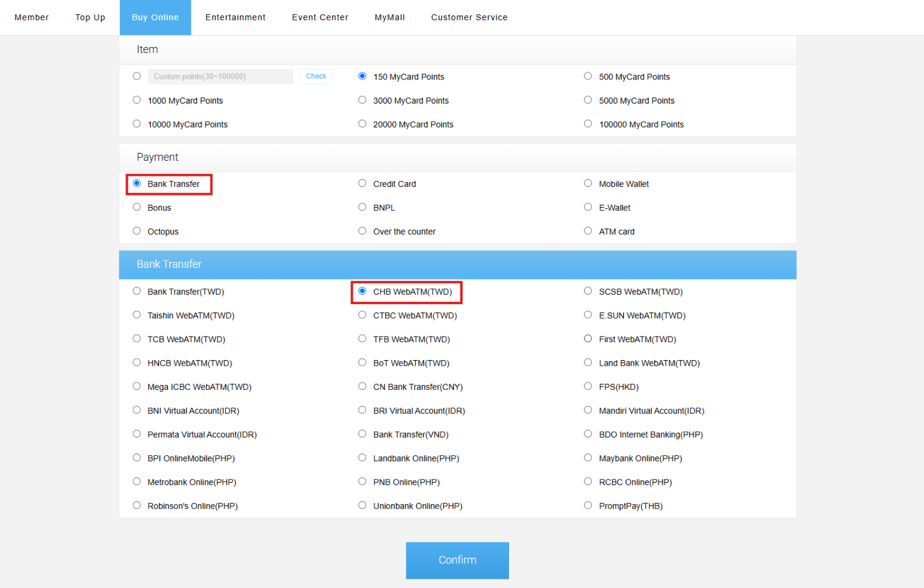
Task: Choose Over the counter payment
Action: tap(362, 231)
